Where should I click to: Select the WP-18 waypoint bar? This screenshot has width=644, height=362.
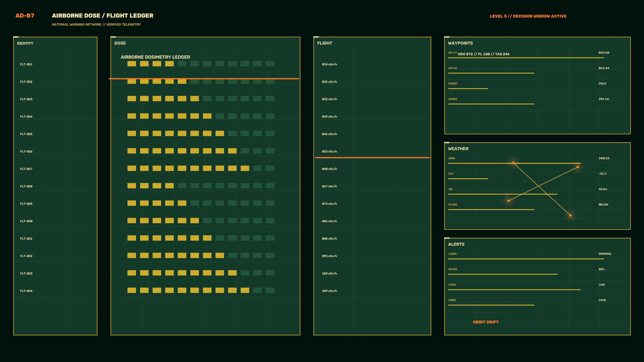click(x=491, y=73)
